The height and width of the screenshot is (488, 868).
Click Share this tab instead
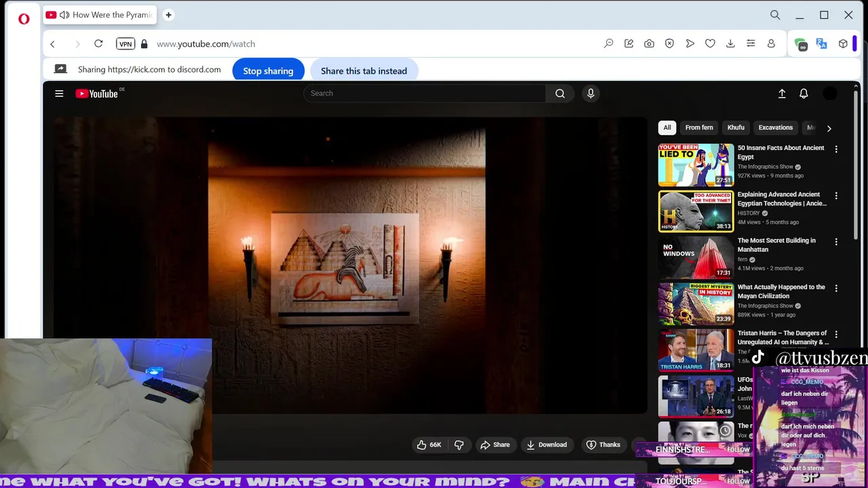(x=364, y=70)
